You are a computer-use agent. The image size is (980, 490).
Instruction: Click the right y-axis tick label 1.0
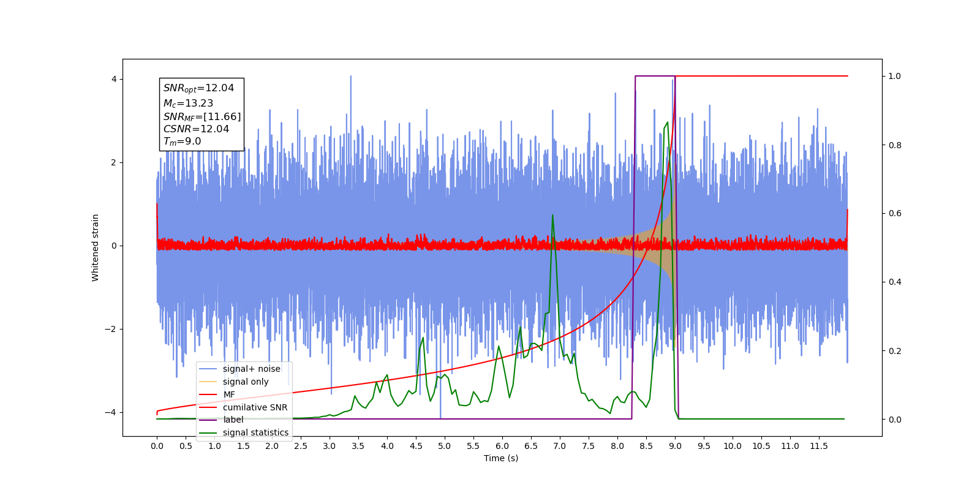895,76
